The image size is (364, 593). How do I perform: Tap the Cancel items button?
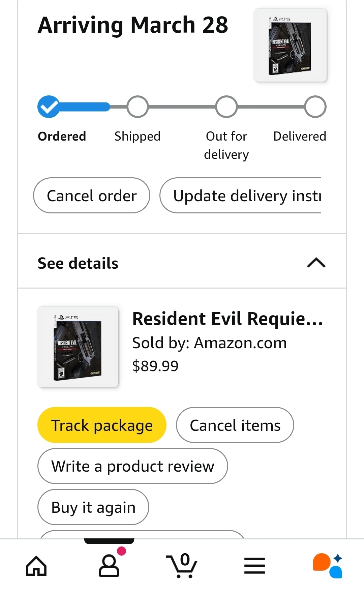[235, 425]
